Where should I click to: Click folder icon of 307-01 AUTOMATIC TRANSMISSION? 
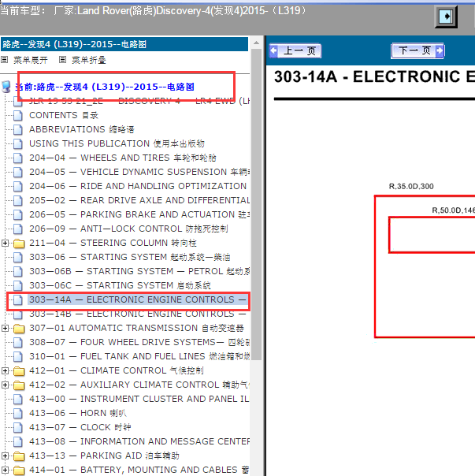pyautogui.click(x=19, y=329)
